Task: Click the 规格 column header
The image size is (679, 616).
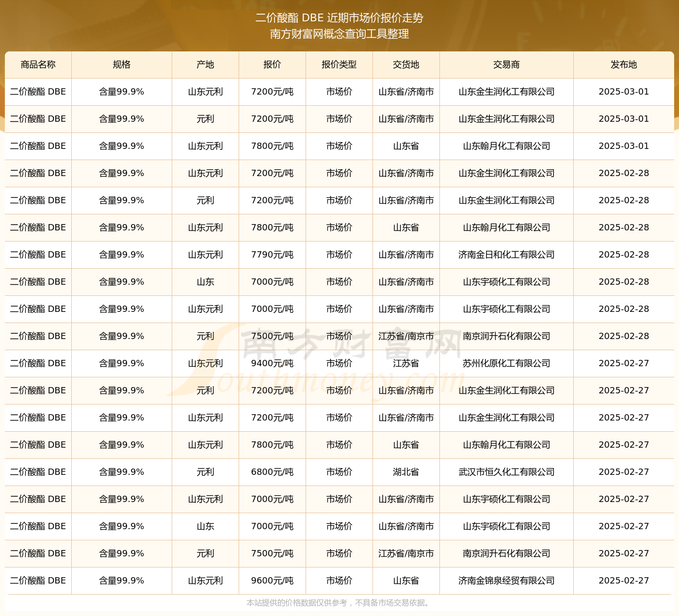Action: (122, 65)
